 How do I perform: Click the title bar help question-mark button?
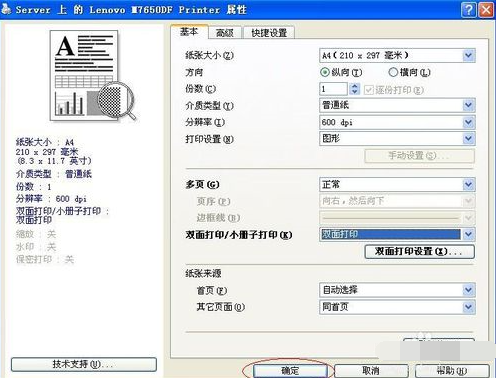pos(469,10)
